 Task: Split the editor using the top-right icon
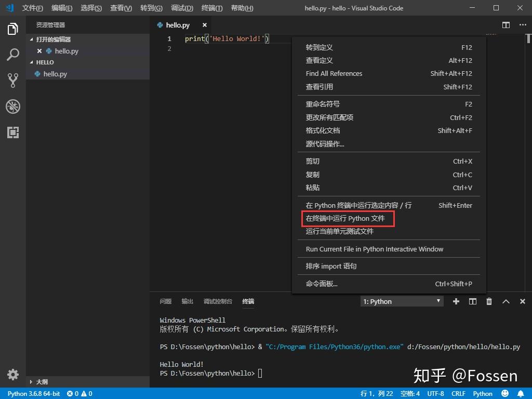(x=506, y=24)
